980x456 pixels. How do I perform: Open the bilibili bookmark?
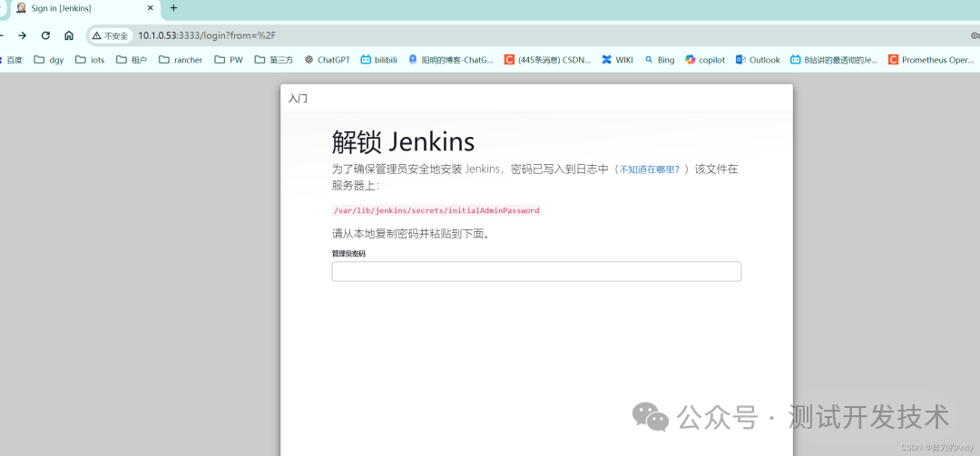tap(378, 60)
